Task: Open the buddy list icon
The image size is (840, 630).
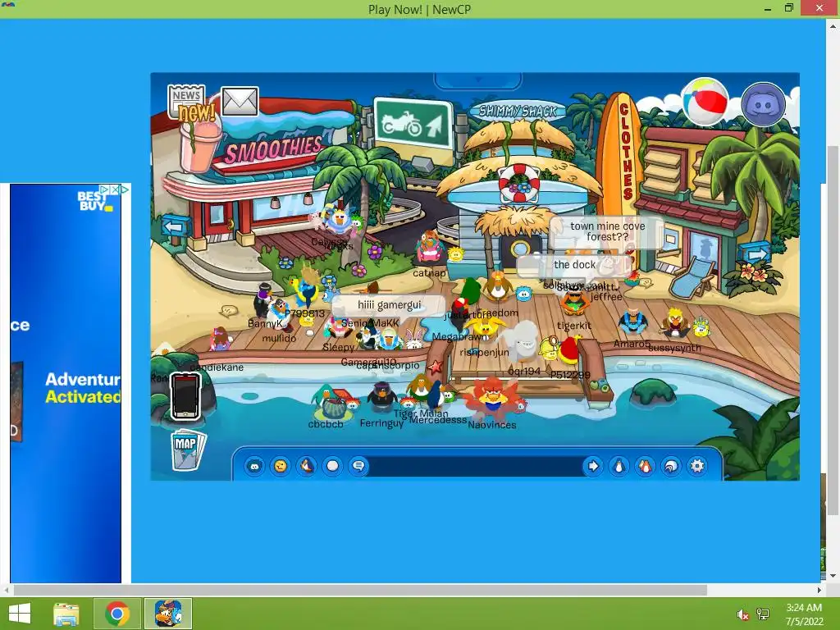Action: (x=645, y=466)
